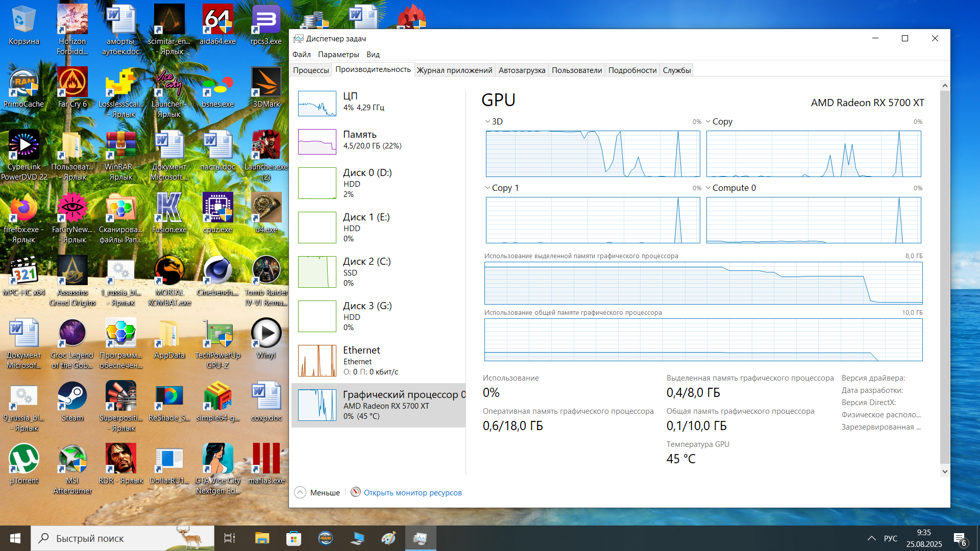Click Открыть монитор ресурсов link

pos(412,492)
